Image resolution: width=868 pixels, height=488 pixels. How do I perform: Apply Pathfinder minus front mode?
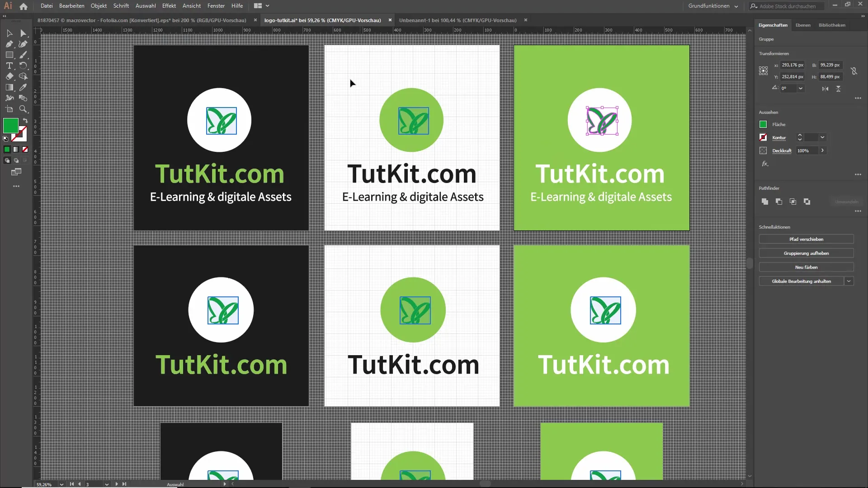pos(779,202)
